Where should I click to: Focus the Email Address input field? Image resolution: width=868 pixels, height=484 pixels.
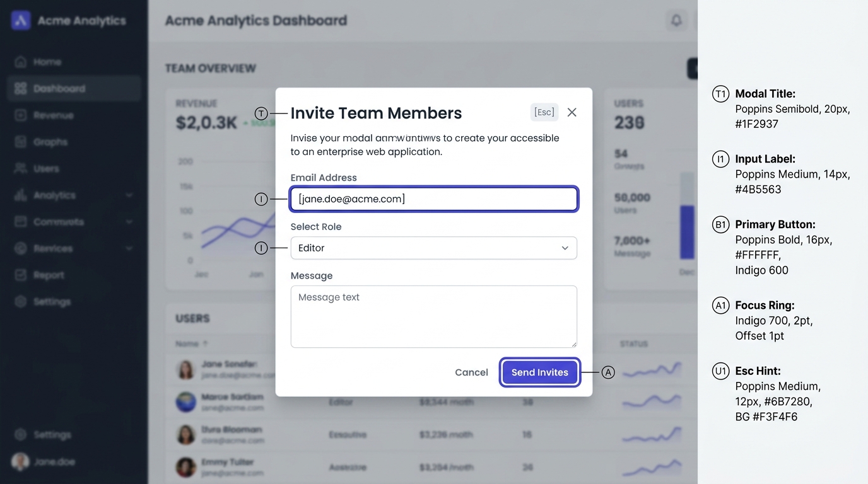coord(433,199)
